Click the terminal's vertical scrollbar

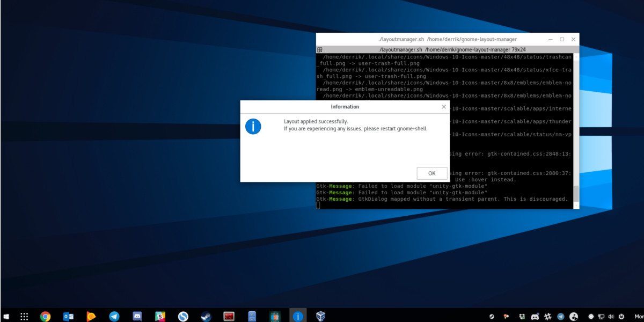(x=576, y=130)
